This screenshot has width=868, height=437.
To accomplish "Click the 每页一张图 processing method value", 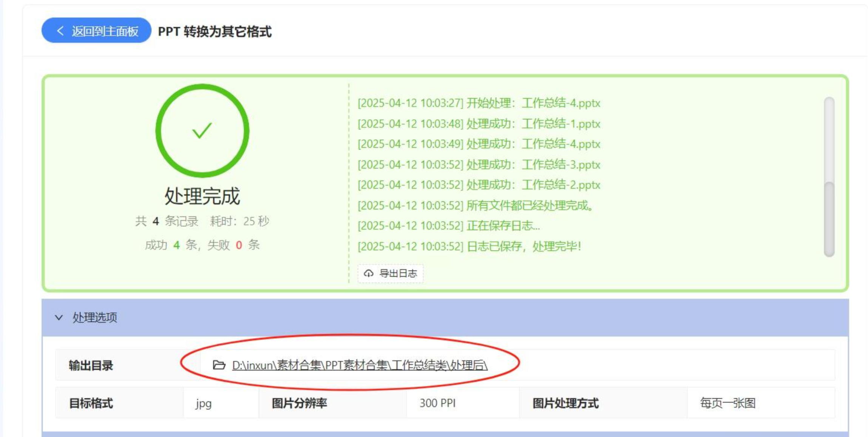I will 727,403.
